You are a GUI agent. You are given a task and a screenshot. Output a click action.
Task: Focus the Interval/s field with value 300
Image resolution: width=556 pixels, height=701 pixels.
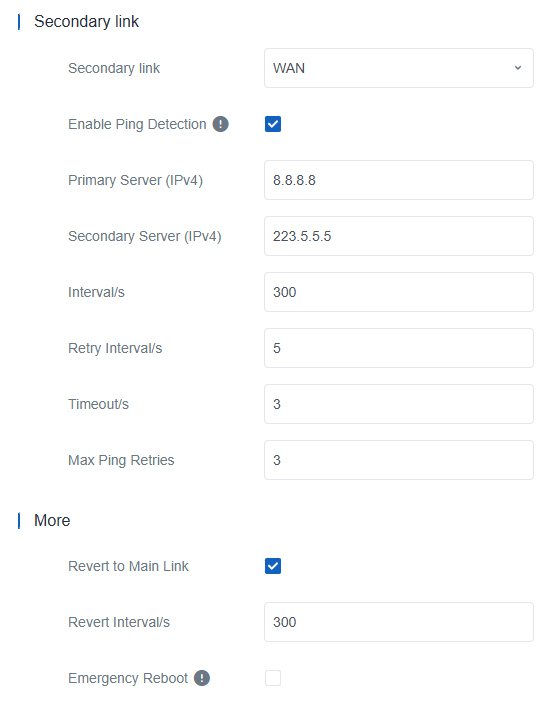[x=399, y=292]
